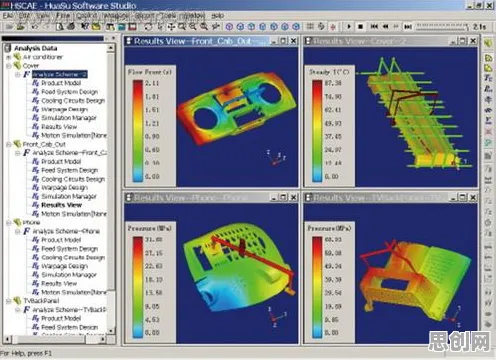Select the Air conditioner item

coord(42,57)
